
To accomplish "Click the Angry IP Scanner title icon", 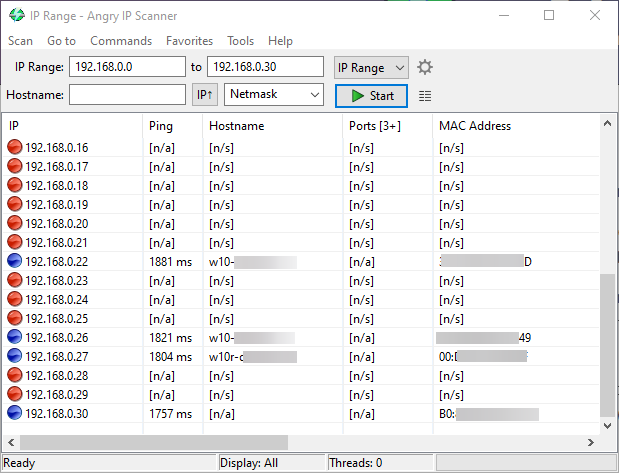I will (16, 15).
